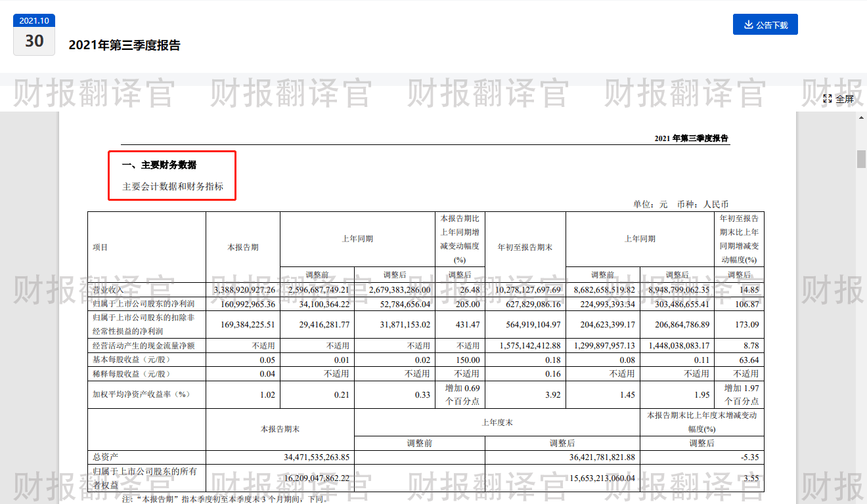This screenshot has width=867, height=504.
Task: Click the 本报告期 column header
Action: [242, 247]
